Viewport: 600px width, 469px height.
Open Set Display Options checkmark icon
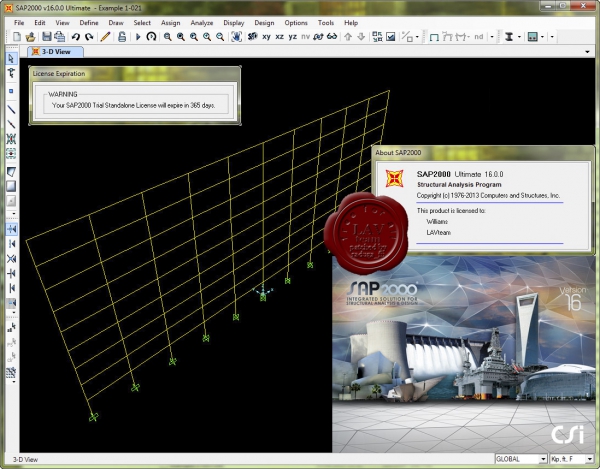click(391, 37)
